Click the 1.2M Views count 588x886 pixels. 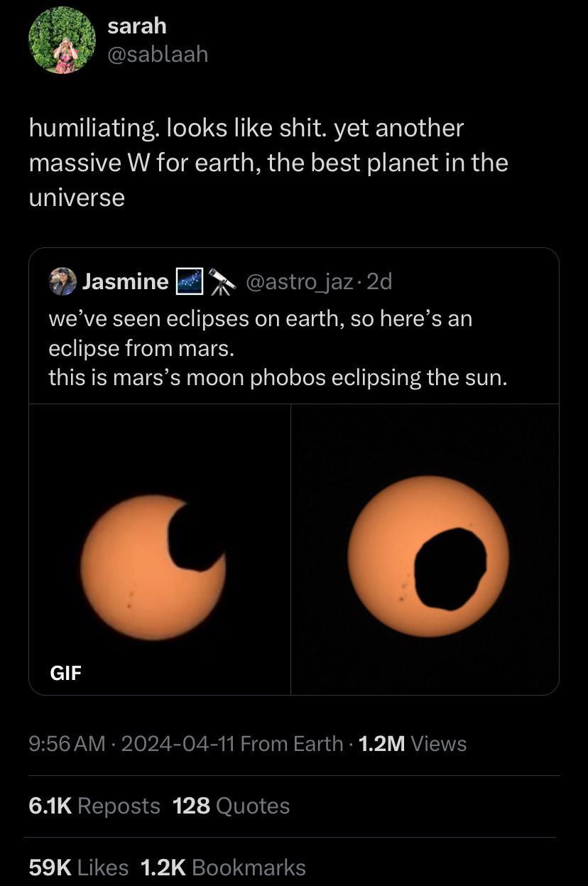[413, 743]
